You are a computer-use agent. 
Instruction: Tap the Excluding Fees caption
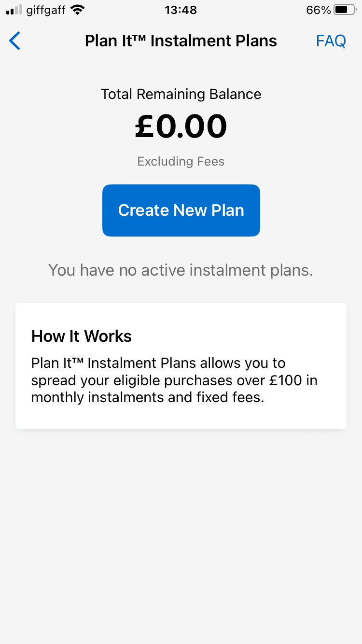coord(181,161)
